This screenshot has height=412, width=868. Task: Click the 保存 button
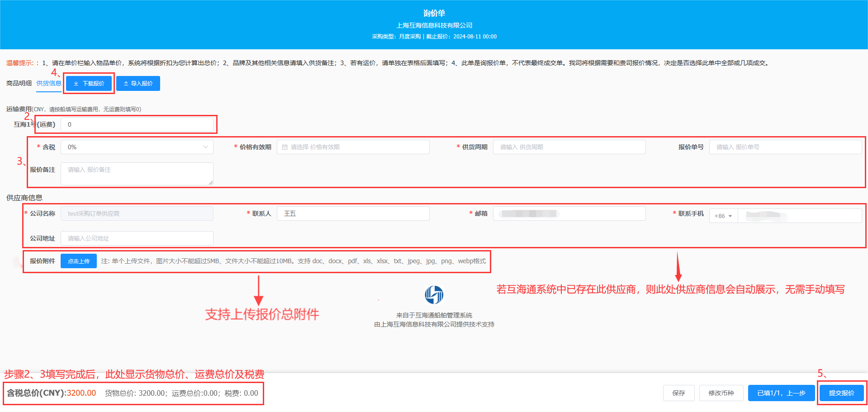pos(678,393)
